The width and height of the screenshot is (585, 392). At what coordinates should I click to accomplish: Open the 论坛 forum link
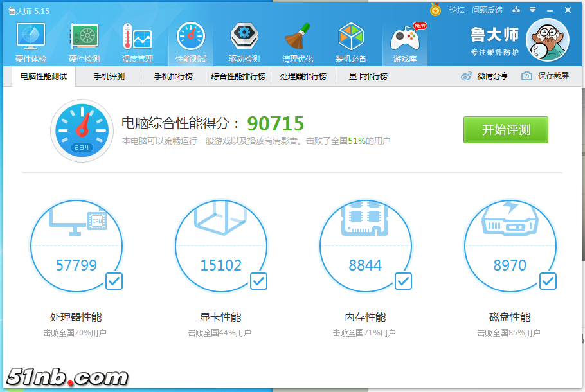(x=457, y=10)
